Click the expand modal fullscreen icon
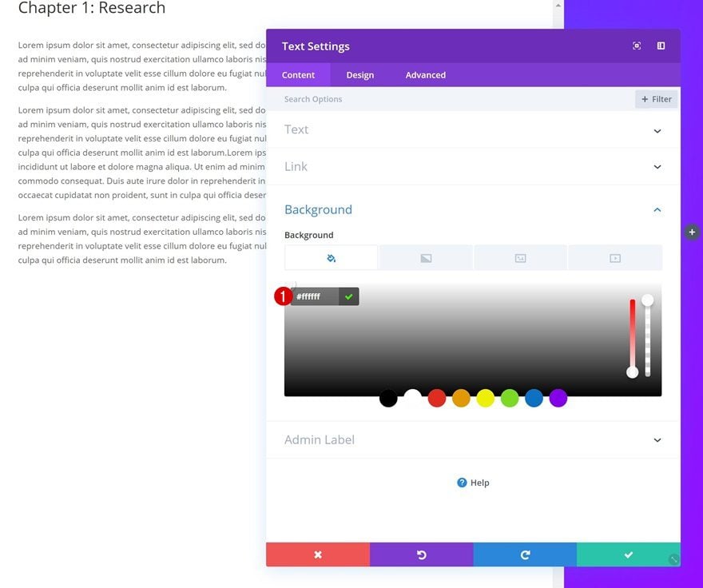 [636, 46]
